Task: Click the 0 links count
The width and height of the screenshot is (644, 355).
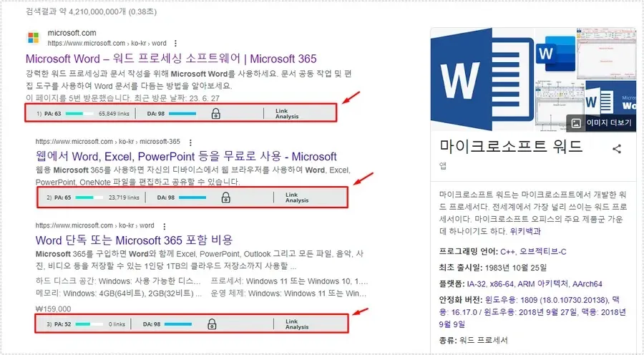Action: pyautogui.click(x=117, y=324)
